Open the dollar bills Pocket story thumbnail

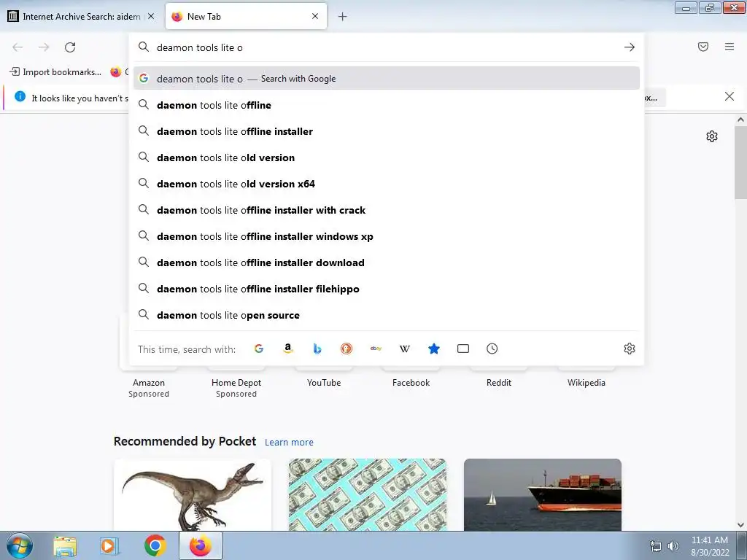[368, 495]
